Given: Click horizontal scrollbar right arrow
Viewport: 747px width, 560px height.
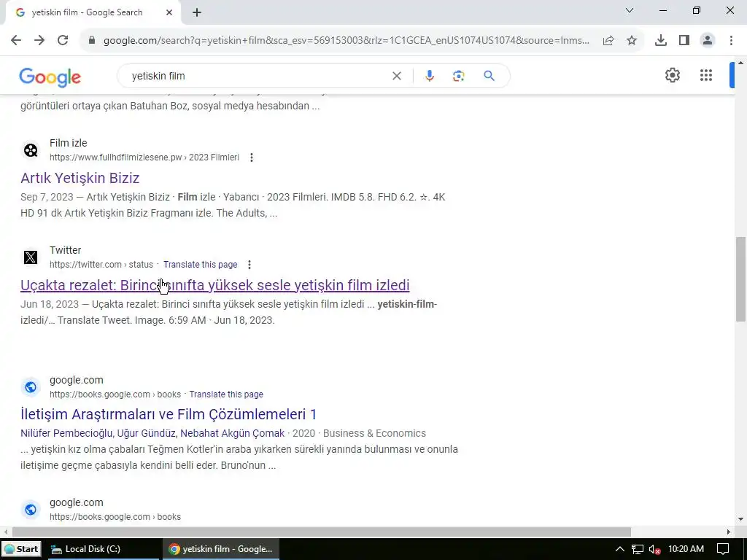Looking at the screenshot, I should 728,532.
